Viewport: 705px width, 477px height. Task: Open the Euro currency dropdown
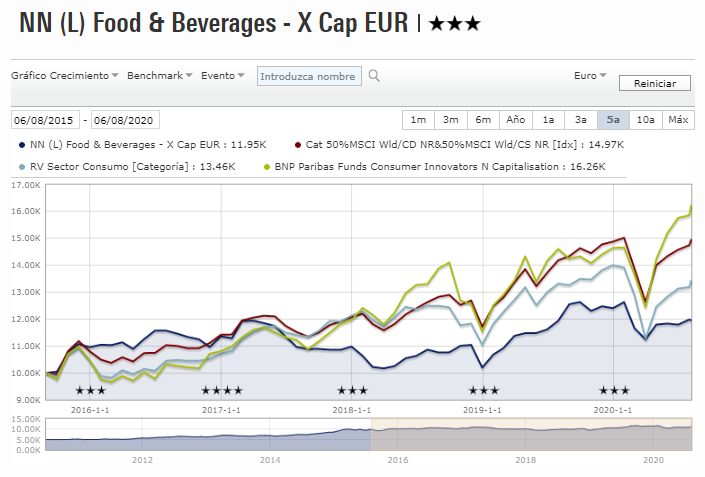tap(590, 76)
